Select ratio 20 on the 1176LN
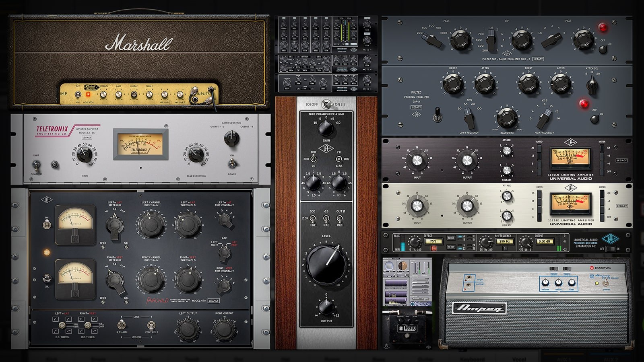Viewport: 644px width, 362px height. tap(539, 148)
